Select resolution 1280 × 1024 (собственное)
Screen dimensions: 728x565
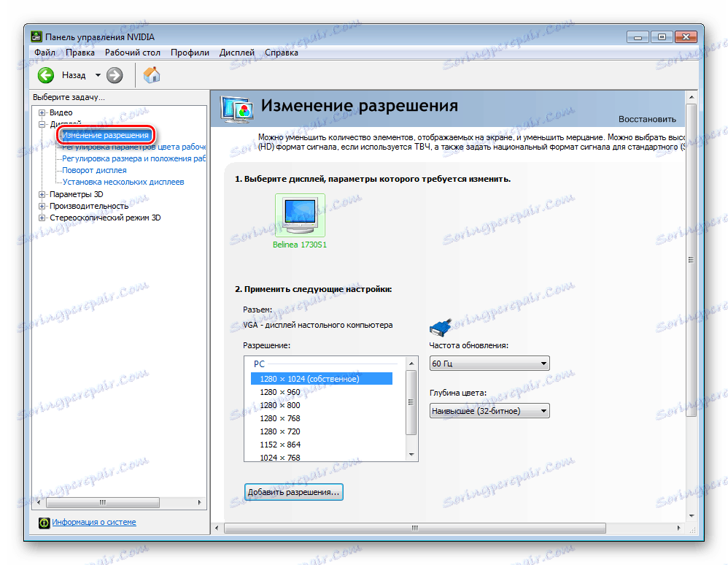pos(321,379)
